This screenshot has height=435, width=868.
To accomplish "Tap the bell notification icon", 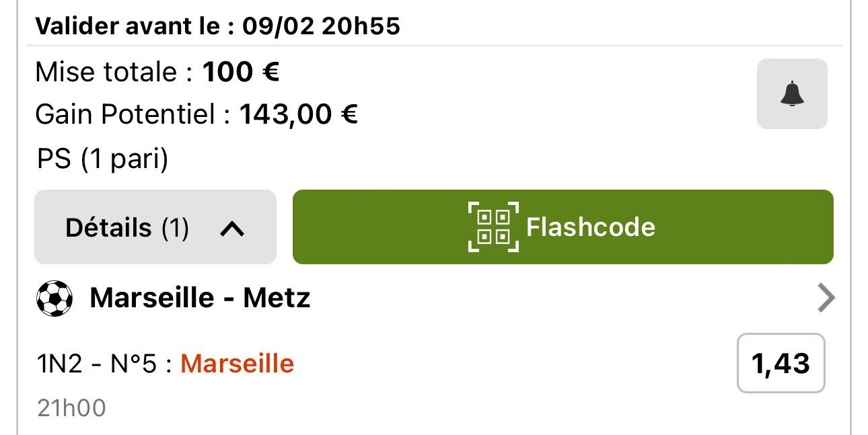I will [791, 93].
